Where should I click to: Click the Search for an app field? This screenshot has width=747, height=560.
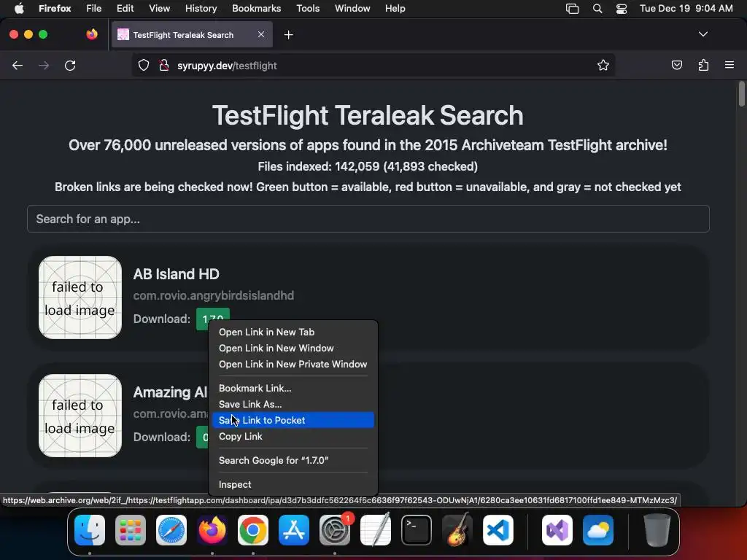point(368,219)
